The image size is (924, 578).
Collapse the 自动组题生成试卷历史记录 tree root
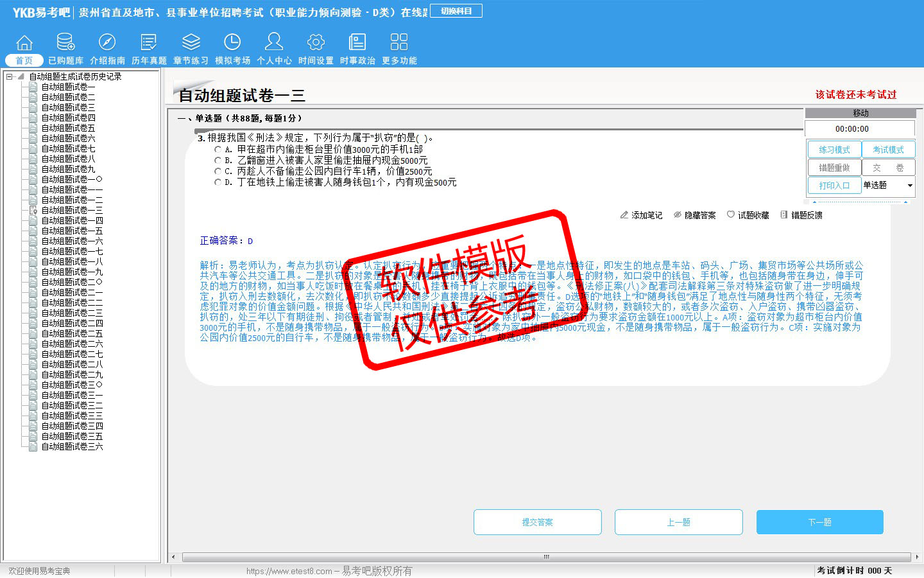pyautogui.click(x=10, y=76)
